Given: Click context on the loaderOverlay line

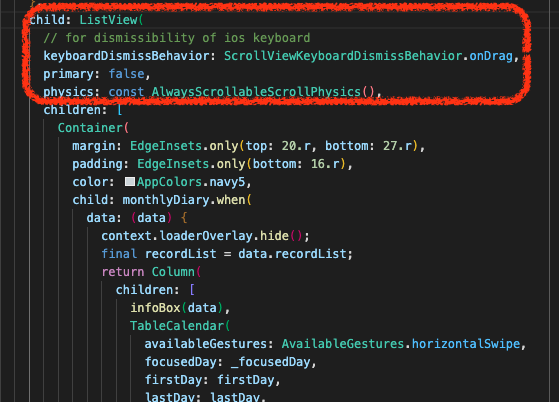Looking at the screenshot, I should 126,236.
